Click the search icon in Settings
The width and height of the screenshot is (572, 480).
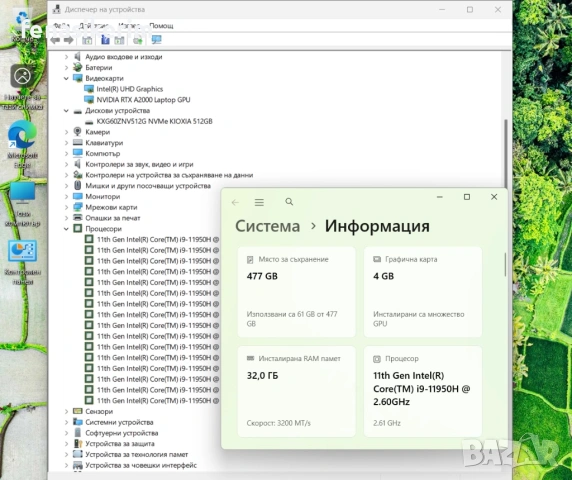[289, 201]
